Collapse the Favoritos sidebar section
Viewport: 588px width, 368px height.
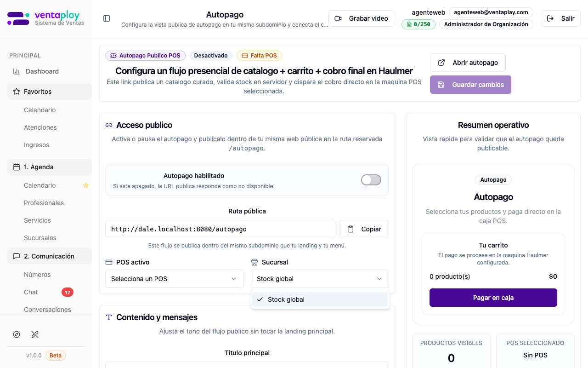(x=49, y=92)
